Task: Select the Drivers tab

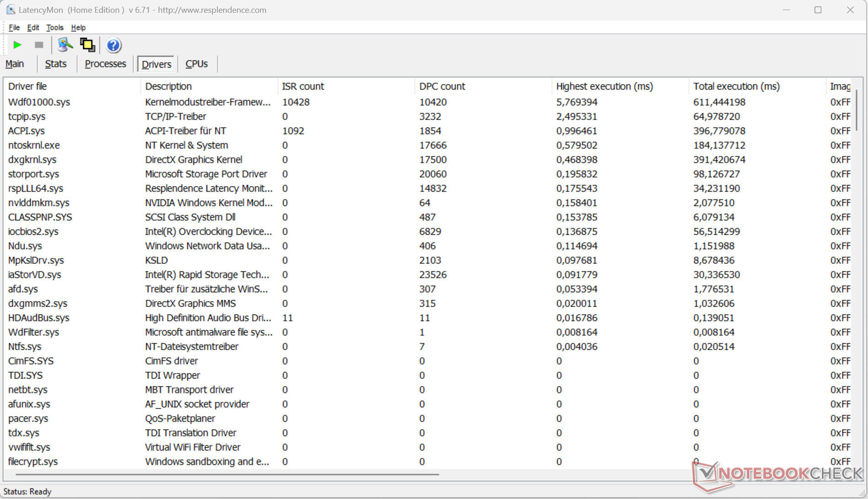Action: coord(157,64)
